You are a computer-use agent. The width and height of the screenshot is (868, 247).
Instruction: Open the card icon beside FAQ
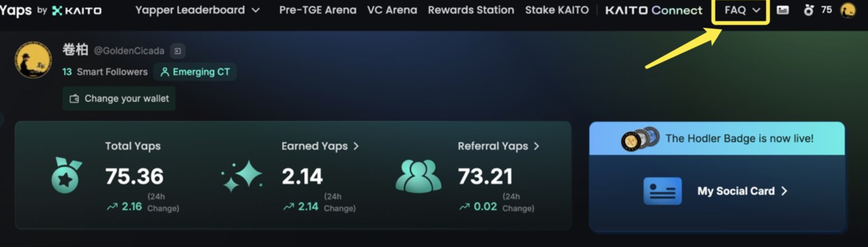(783, 10)
